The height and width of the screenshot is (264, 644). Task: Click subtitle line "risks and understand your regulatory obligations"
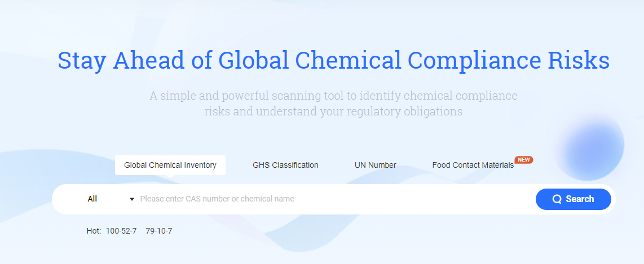[x=333, y=111]
